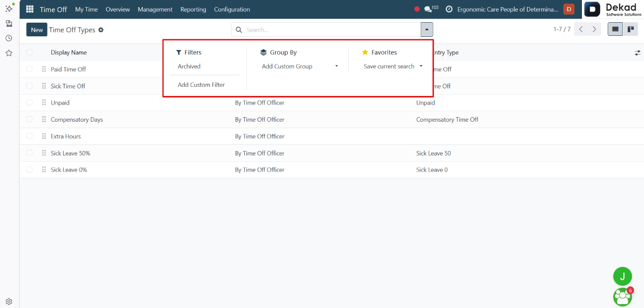Check the Extra Hours row checkbox
Image resolution: width=644 pixels, height=308 pixels.
[29, 136]
